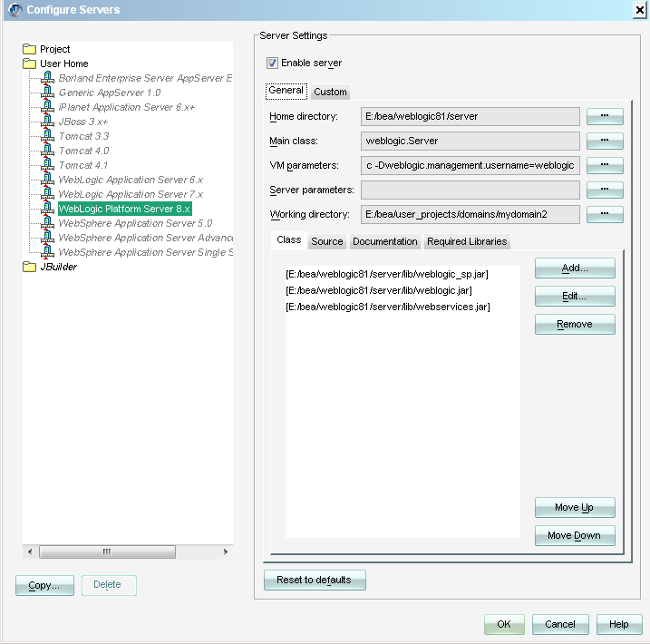
Task: Click the WebSphere Application Server 5.0 icon
Action: point(47,223)
